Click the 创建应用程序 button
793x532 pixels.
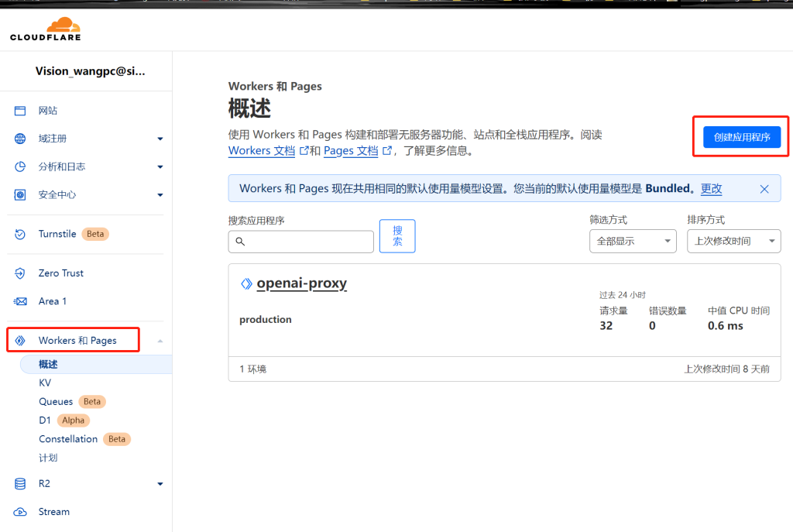click(x=741, y=137)
